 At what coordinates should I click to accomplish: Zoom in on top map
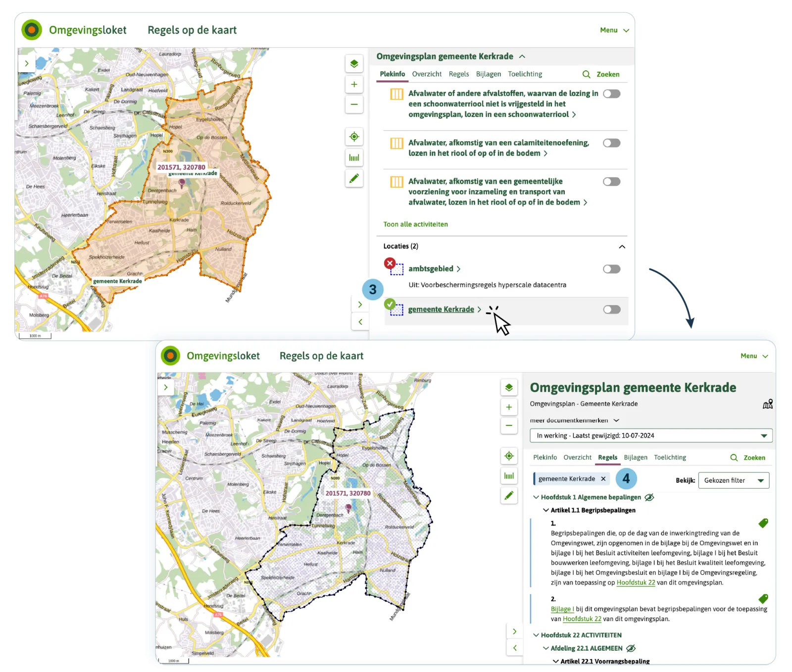(x=354, y=85)
